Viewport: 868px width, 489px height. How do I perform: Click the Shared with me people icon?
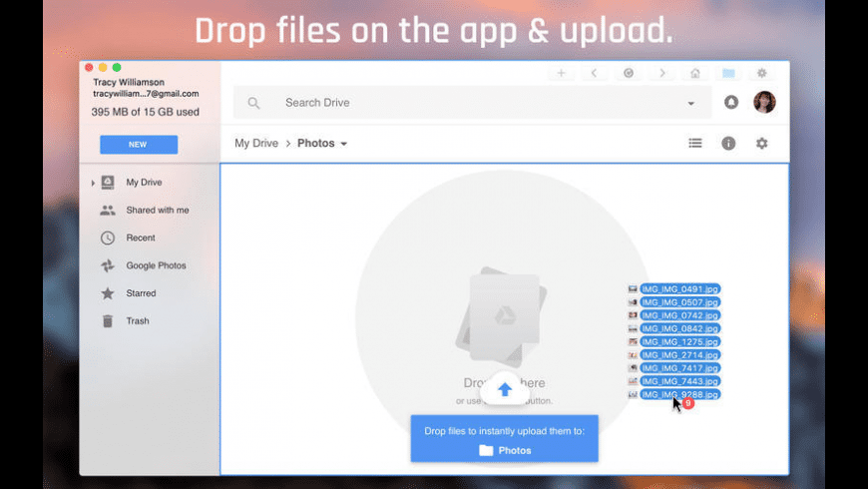[x=108, y=210]
